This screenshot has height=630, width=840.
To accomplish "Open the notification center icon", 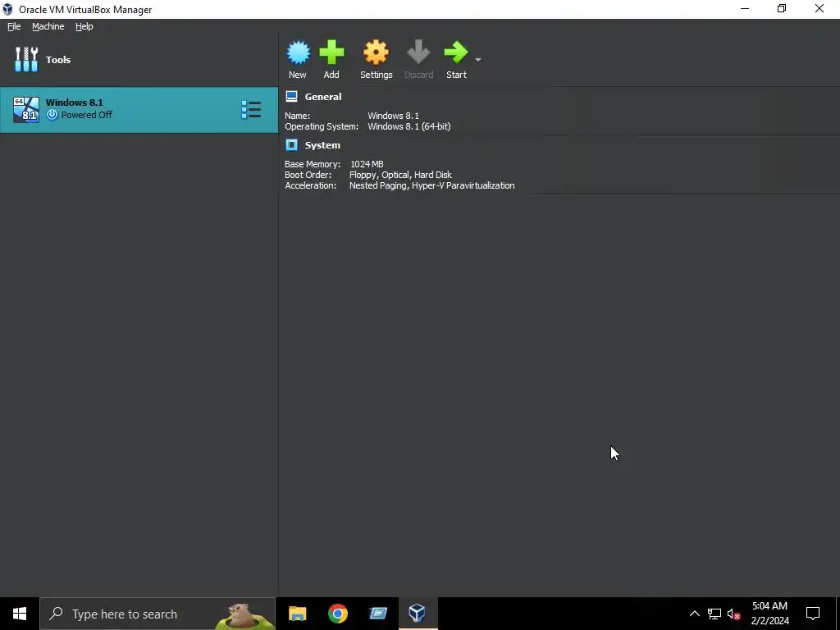I will (813, 614).
